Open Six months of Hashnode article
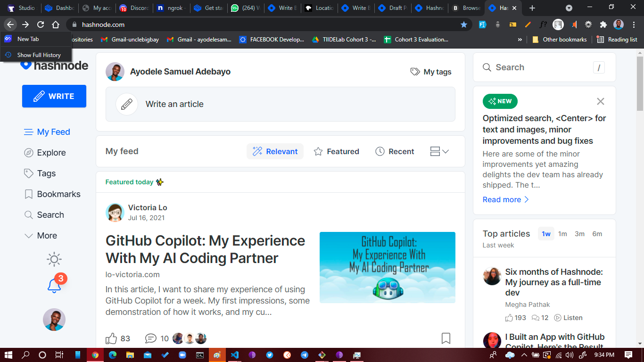This screenshot has width=644, height=362. (x=554, y=282)
